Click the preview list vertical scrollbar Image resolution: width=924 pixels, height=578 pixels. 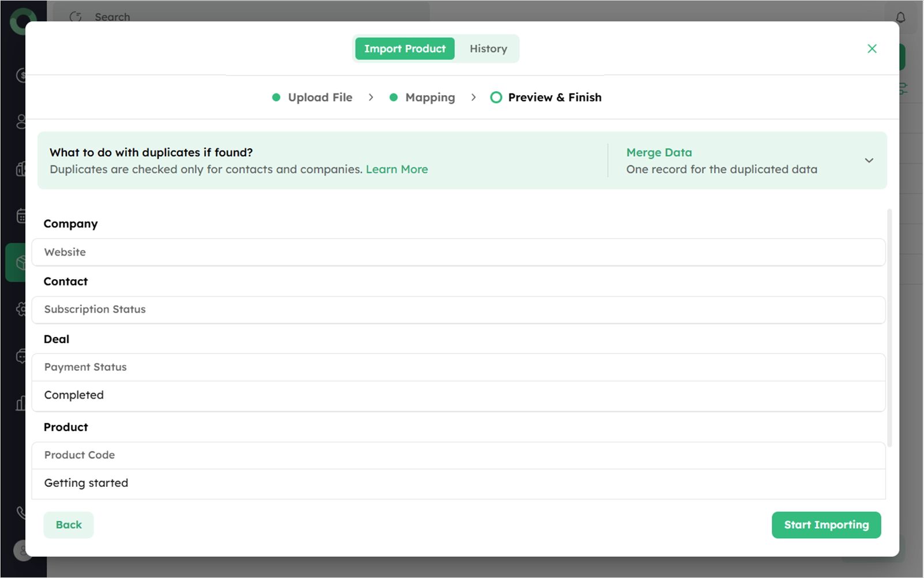pyautogui.click(x=889, y=328)
